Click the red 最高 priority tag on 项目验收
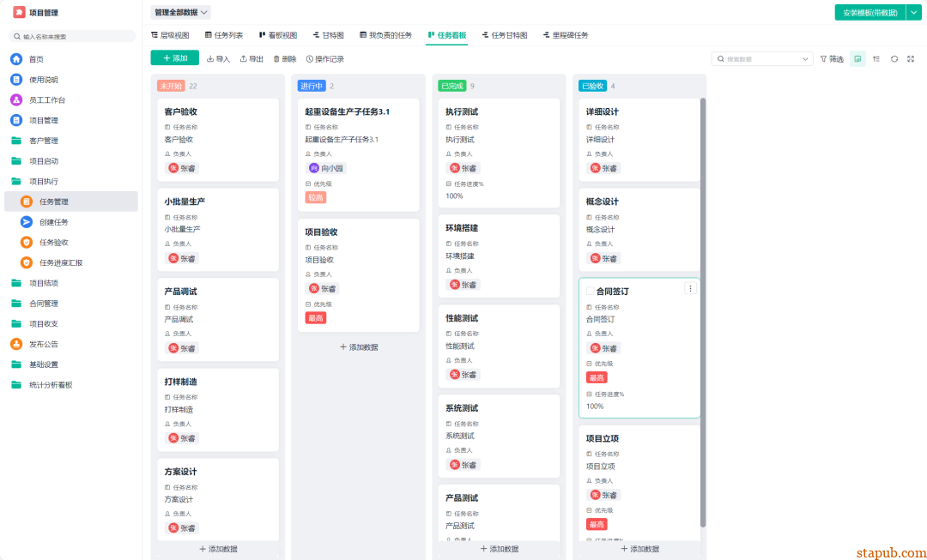Viewport: 927px width, 560px height. click(316, 318)
